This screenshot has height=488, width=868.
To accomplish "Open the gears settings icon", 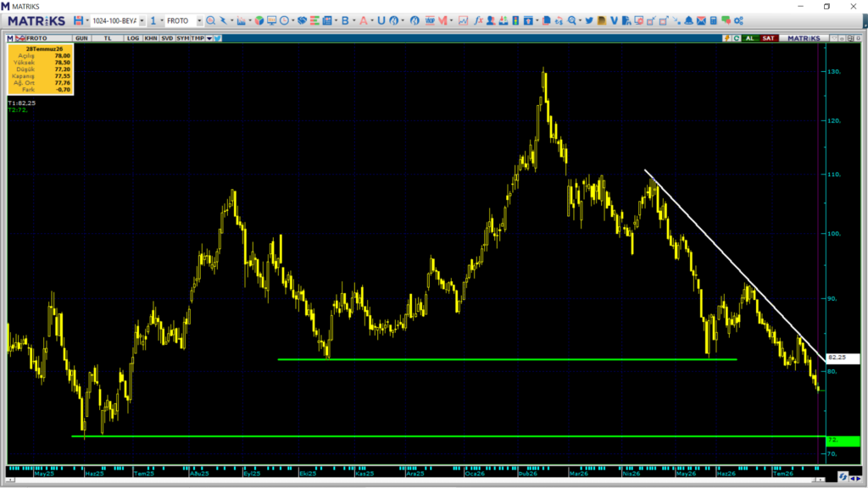I will click(738, 20).
